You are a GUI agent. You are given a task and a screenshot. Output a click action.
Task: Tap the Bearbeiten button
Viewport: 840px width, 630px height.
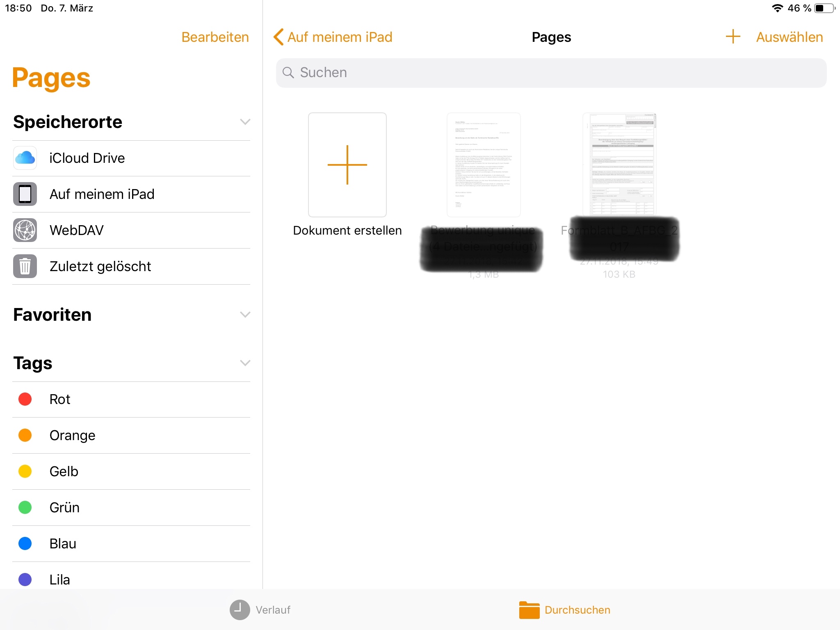pyautogui.click(x=215, y=37)
